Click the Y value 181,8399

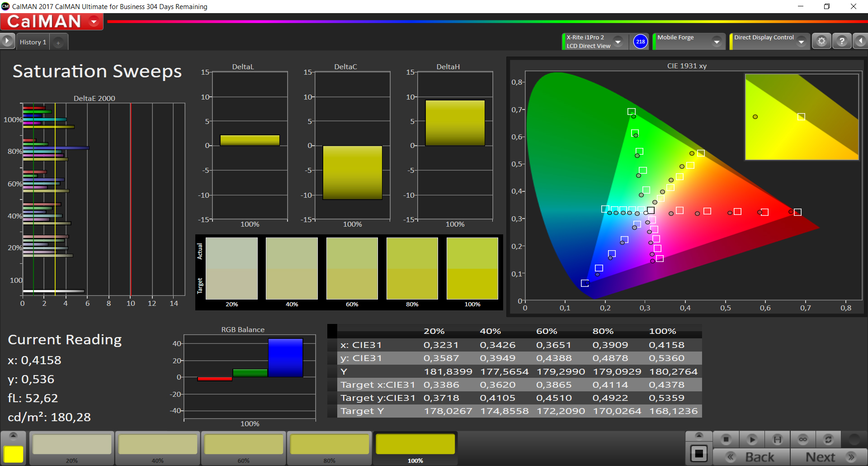[448, 371]
